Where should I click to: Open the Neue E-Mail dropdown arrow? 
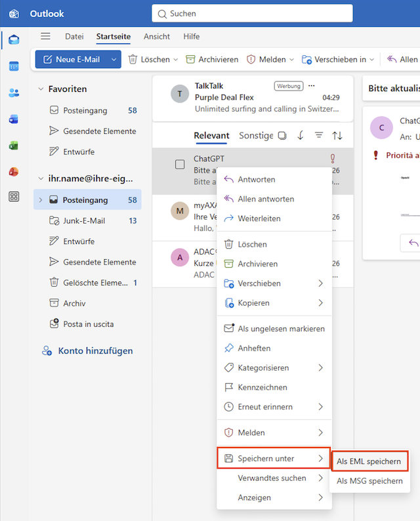pos(114,60)
